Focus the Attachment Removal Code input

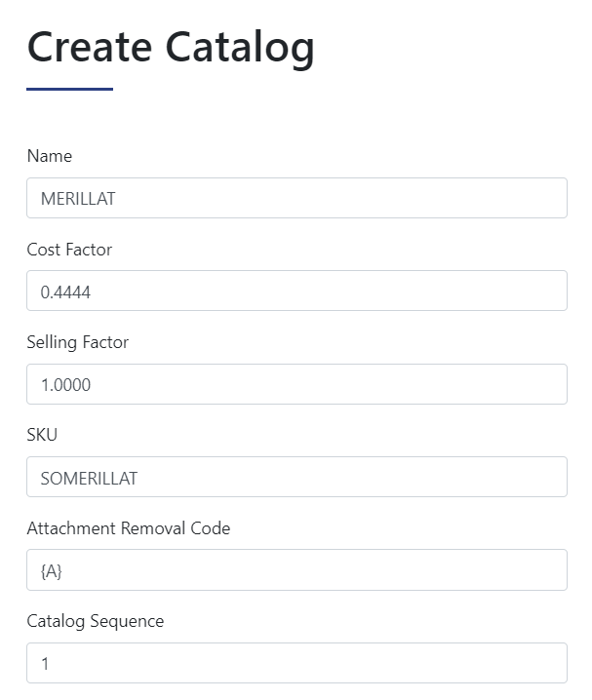pyautogui.click(x=296, y=569)
